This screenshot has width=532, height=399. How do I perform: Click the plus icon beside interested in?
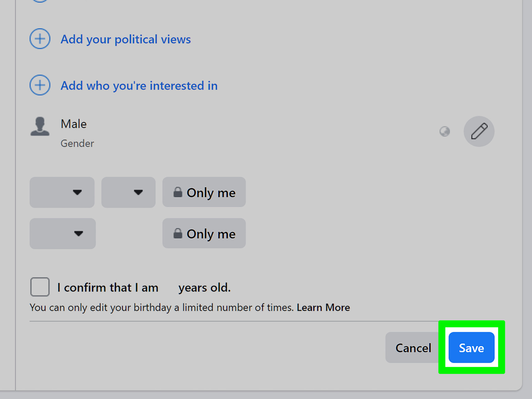coord(40,85)
